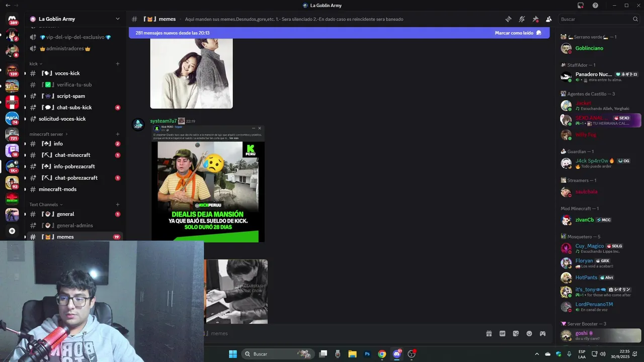
Task: Open the solicitud-voces-kick channel
Action: point(75,119)
